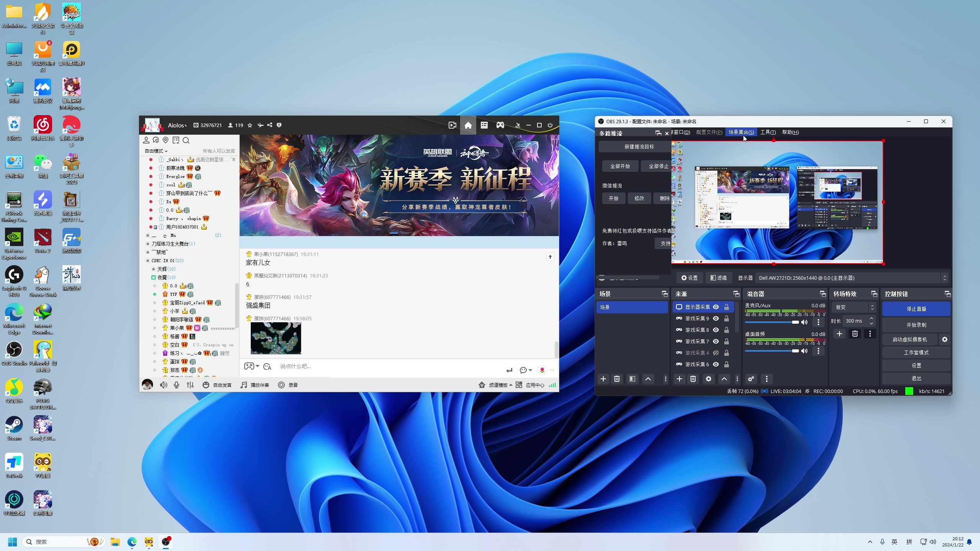Image resolution: width=980 pixels, height=551 pixels.
Task: Open the game controller icon in YY header
Action: (500, 125)
